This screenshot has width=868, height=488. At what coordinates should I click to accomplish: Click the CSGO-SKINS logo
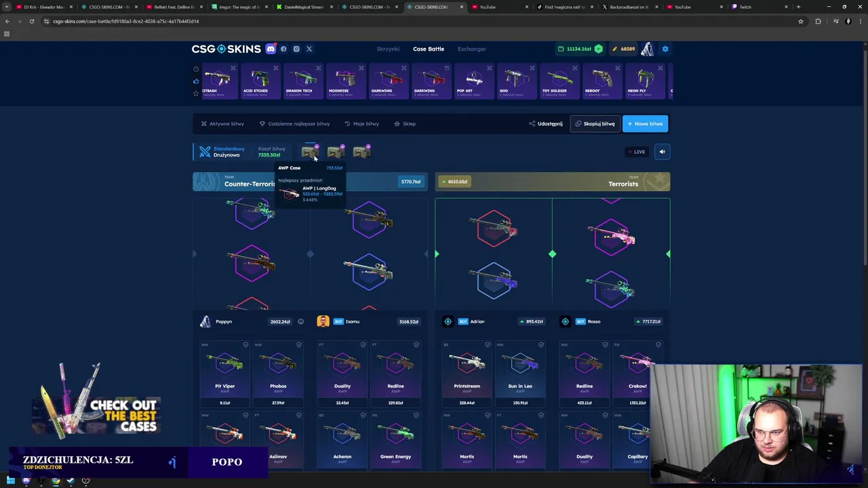point(226,49)
